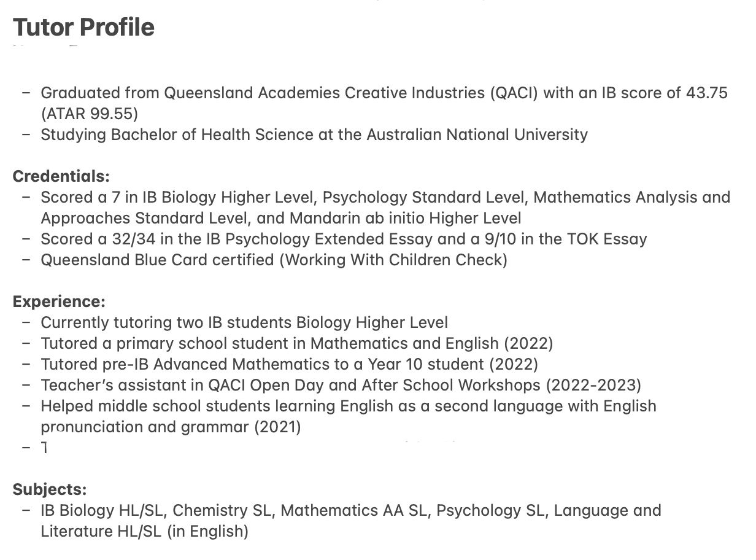Click the pre-IB Advanced Mathematics line

tap(289, 364)
